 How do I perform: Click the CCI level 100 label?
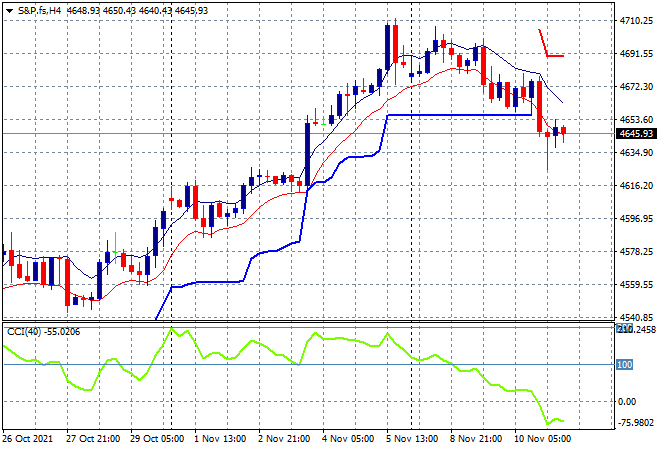coord(624,365)
